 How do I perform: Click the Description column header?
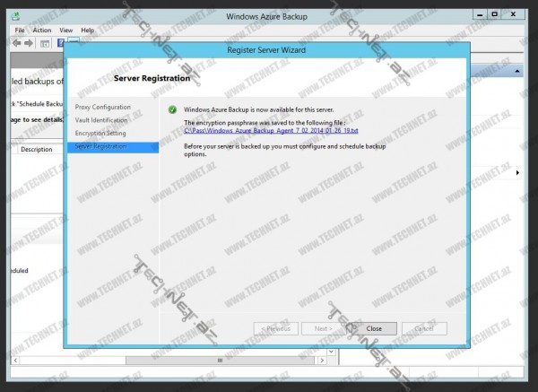pos(37,149)
